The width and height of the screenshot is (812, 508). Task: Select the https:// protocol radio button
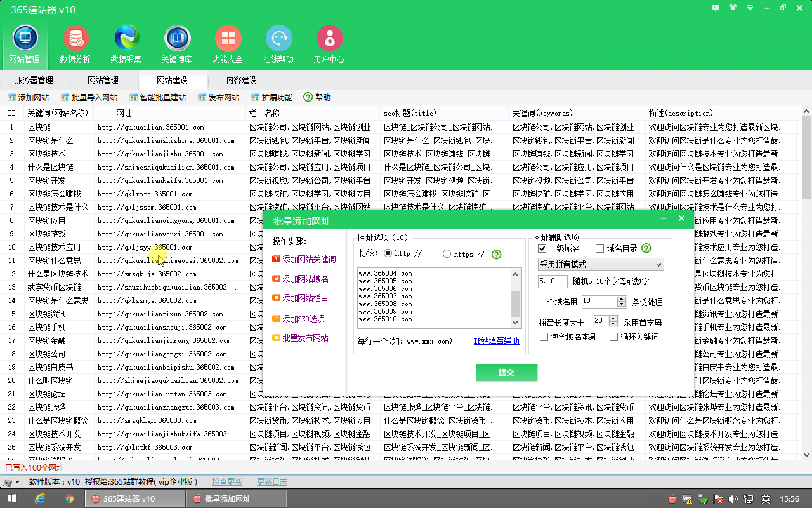(x=447, y=253)
